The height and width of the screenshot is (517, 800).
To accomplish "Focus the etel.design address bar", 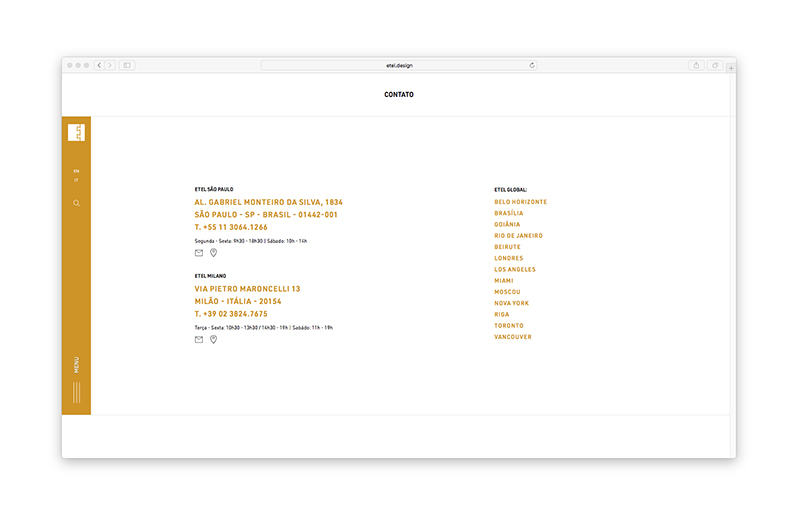I will point(399,65).
